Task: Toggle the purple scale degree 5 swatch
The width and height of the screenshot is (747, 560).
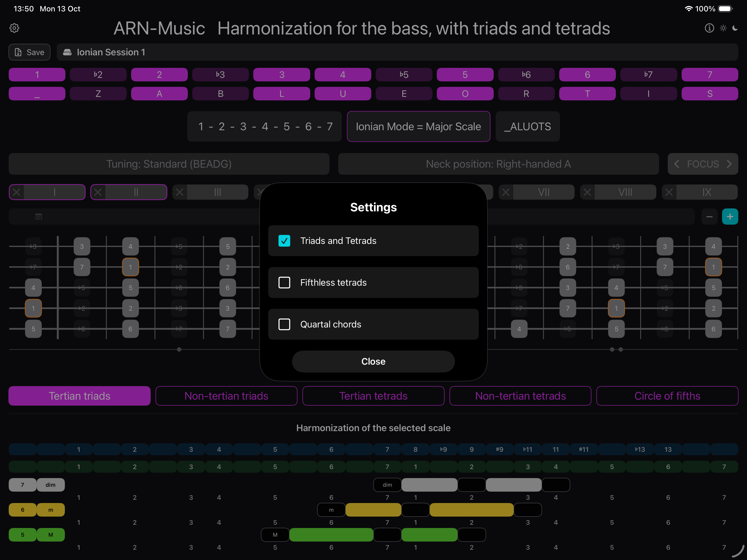Action: click(465, 75)
